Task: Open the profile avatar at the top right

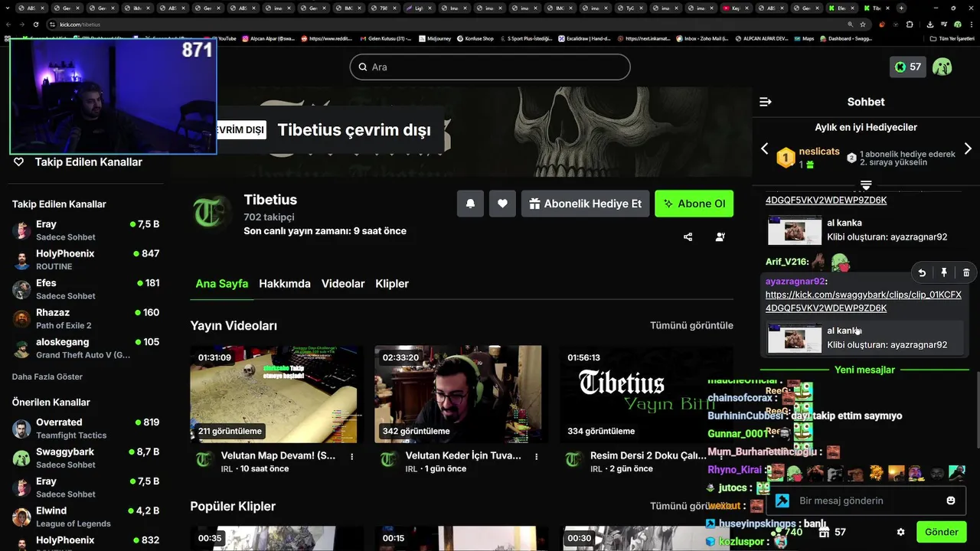Action: [x=942, y=67]
